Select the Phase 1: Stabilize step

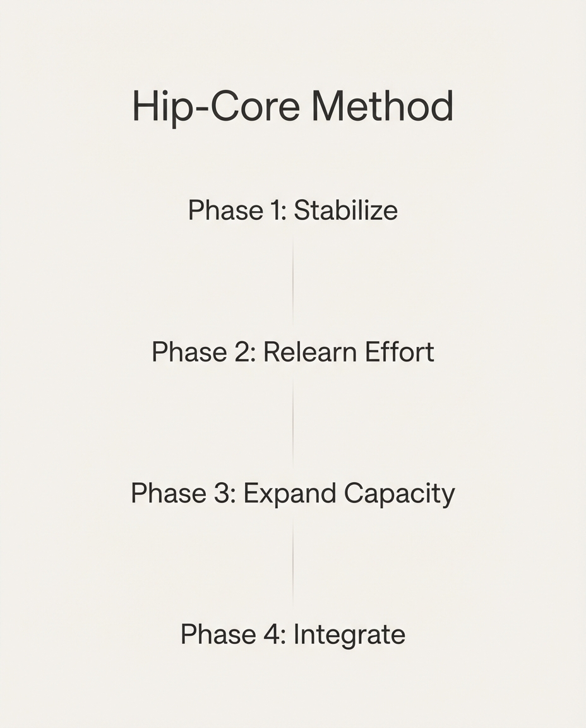tap(292, 210)
